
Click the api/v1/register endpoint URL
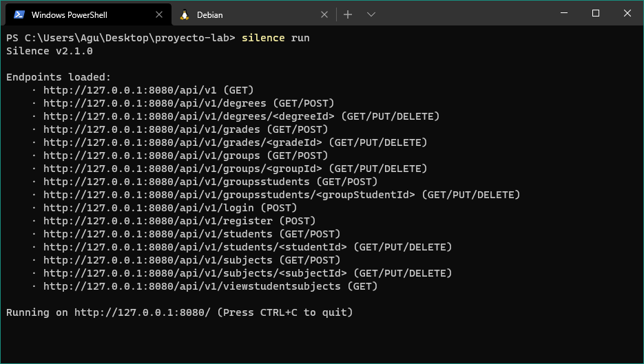click(158, 221)
